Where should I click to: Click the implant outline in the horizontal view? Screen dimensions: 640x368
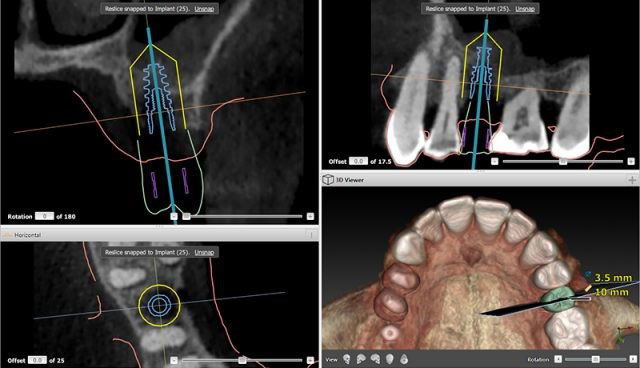pyautogui.click(x=159, y=305)
